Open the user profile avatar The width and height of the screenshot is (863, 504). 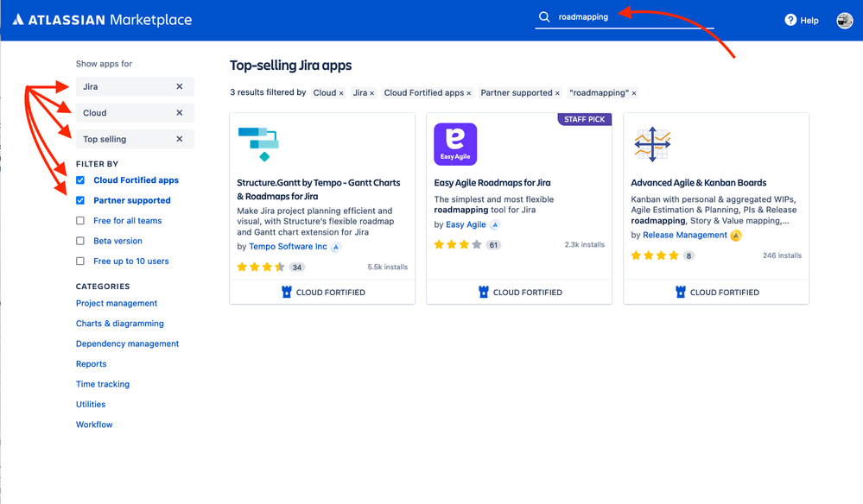844,21
